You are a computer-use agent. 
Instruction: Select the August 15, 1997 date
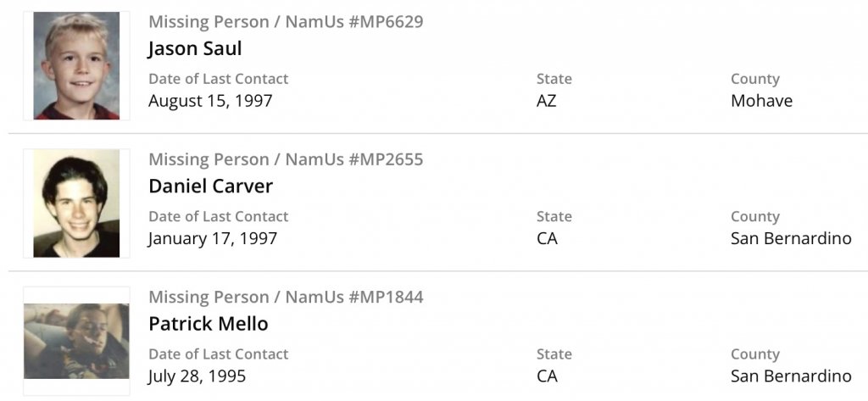pyautogui.click(x=210, y=101)
